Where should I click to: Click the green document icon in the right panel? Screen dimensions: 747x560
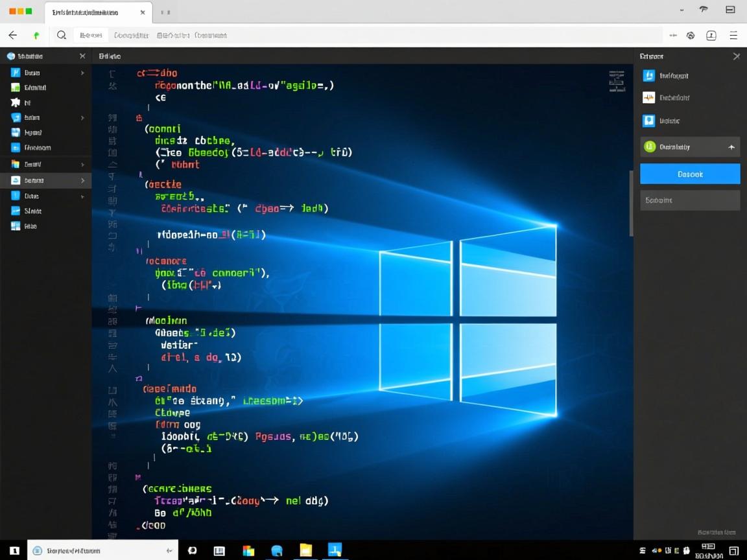click(650, 146)
